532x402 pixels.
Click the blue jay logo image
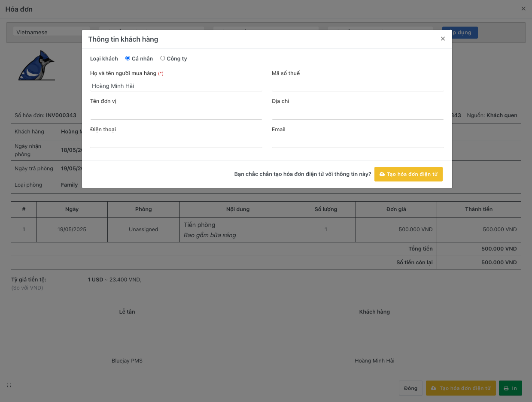(37, 66)
